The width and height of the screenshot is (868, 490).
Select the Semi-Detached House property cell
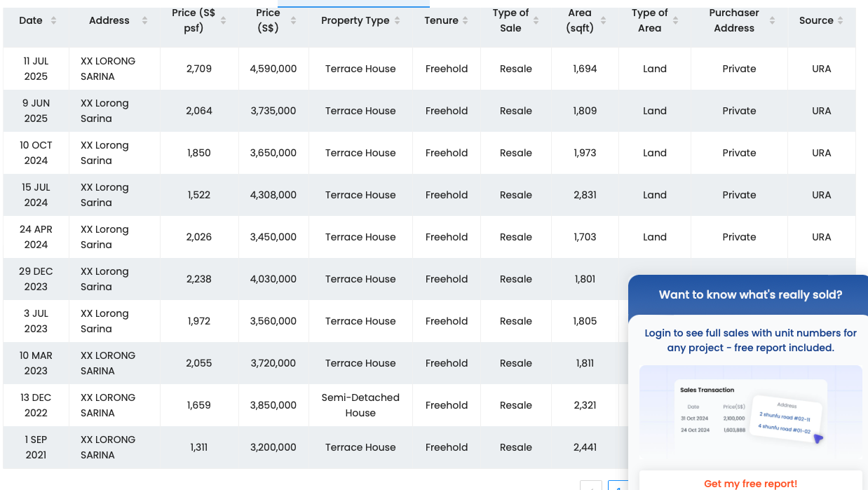click(360, 405)
